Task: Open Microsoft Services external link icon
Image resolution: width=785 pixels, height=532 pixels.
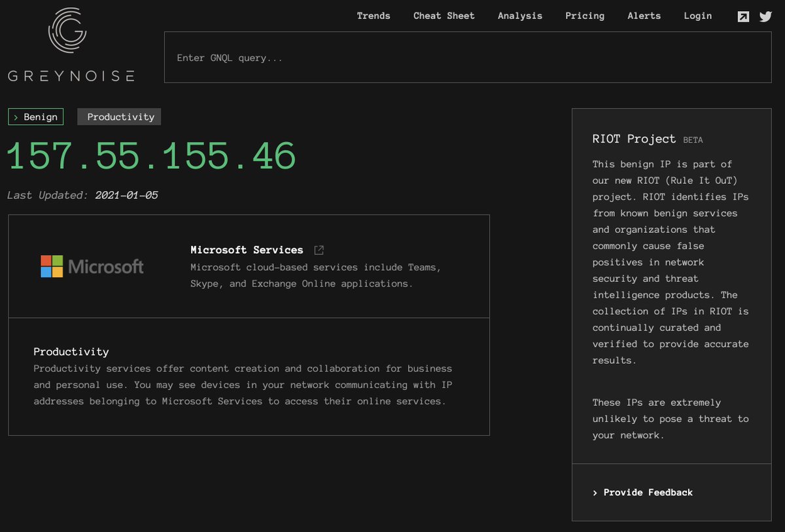Action: point(319,249)
